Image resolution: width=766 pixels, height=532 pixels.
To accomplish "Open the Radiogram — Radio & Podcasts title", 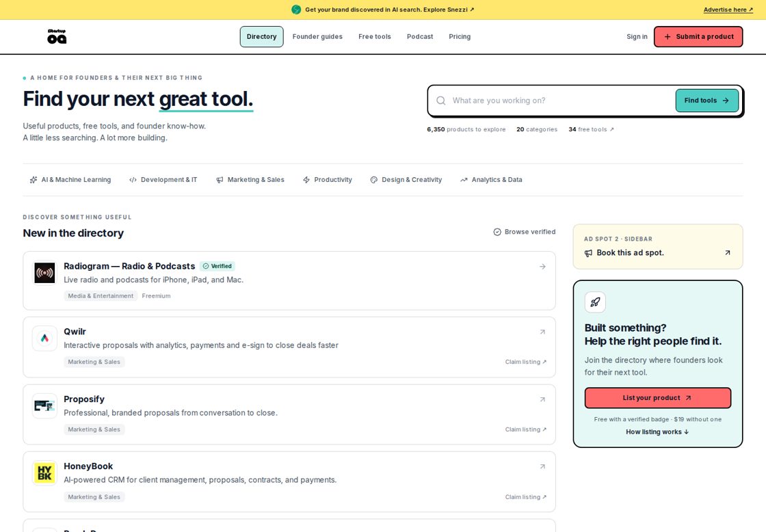I will tap(129, 266).
